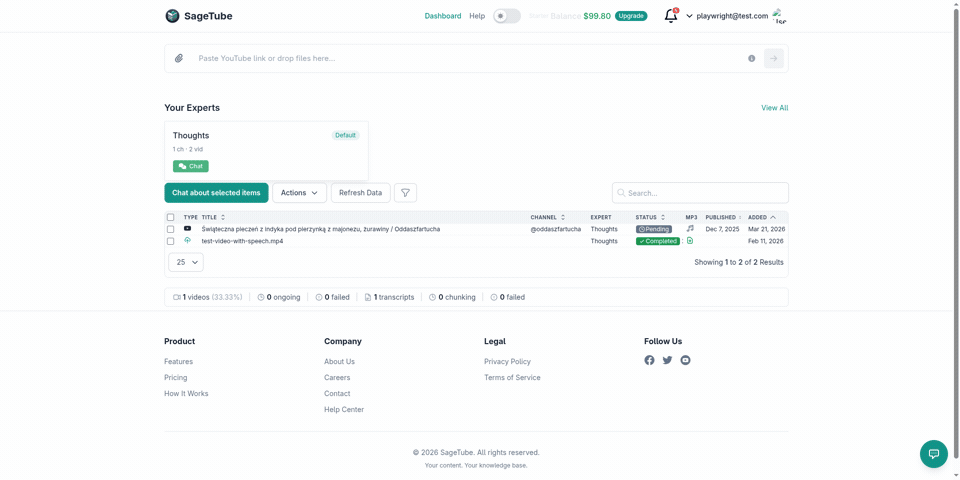Click the magnifier icon in the search box

point(621,193)
